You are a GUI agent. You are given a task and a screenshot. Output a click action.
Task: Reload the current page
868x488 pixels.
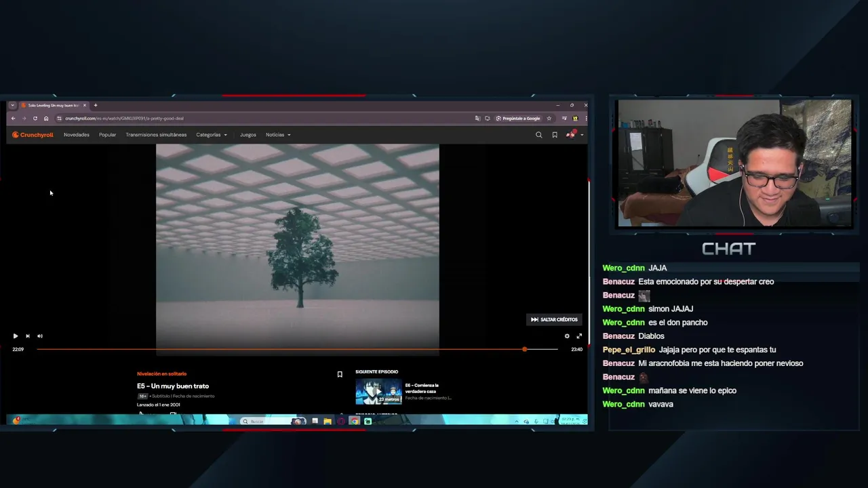(35, 119)
